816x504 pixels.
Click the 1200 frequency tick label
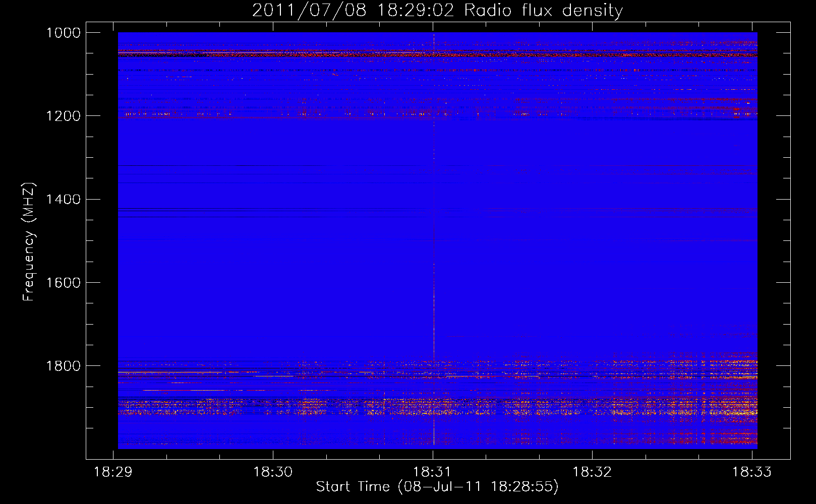pyautogui.click(x=64, y=116)
